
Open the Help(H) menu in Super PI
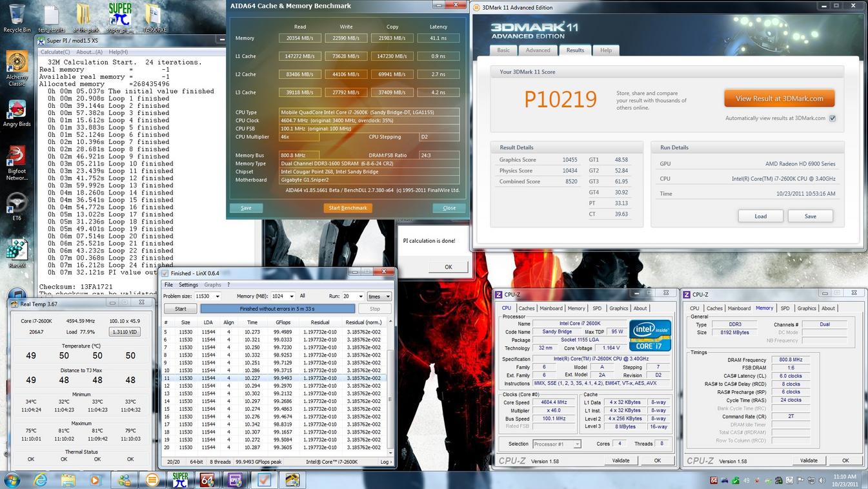tap(117, 52)
